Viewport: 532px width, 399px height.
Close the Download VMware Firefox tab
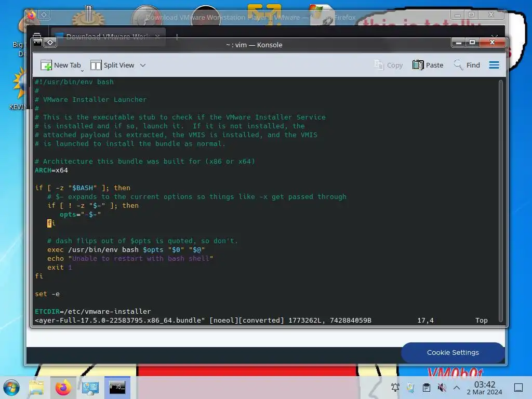coord(157,36)
